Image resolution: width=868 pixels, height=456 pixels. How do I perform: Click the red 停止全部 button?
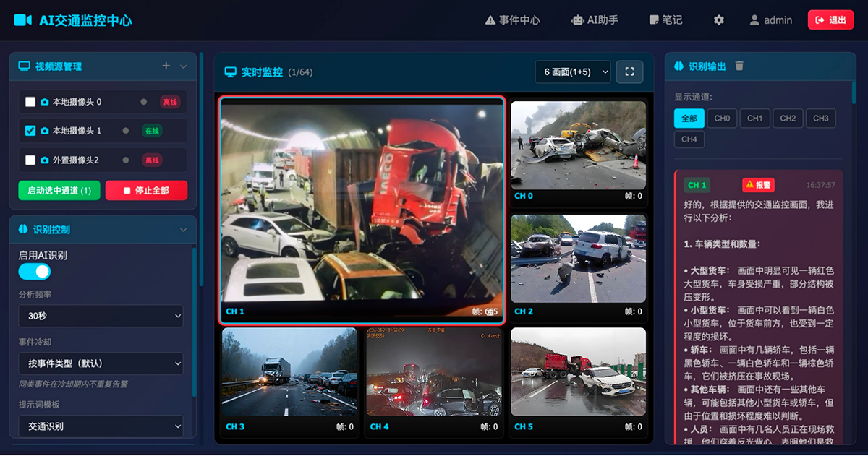[x=146, y=191]
